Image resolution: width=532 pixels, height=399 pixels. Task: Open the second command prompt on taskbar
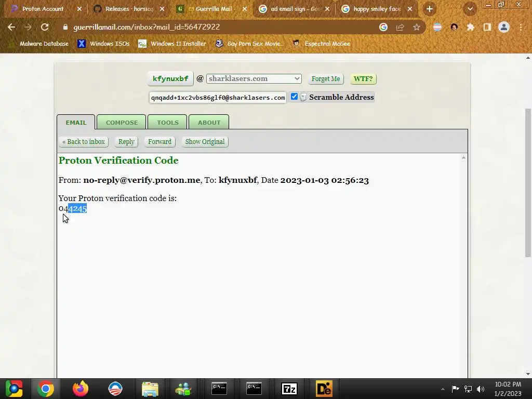click(x=254, y=389)
